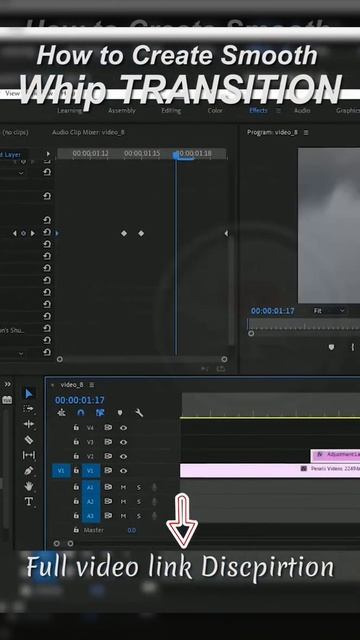Go to next keyframe arrow

point(33,233)
